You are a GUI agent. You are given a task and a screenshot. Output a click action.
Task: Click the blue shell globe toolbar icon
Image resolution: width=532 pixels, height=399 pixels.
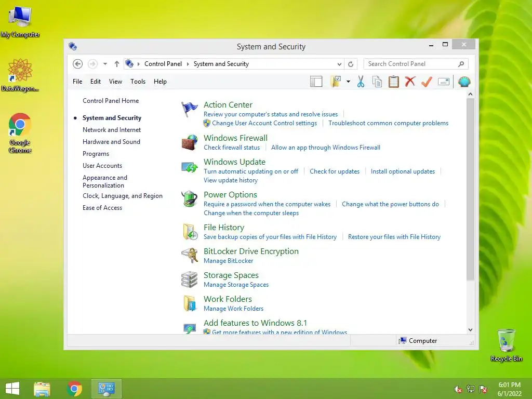pos(464,82)
